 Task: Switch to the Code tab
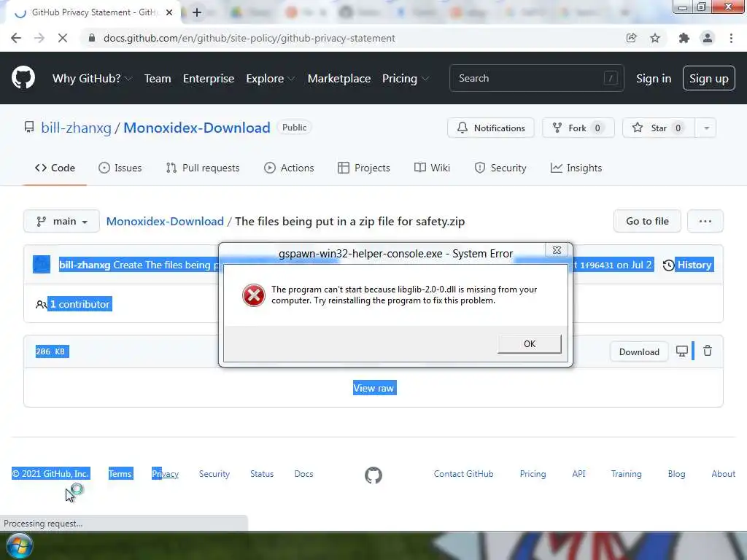pyautogui.click(x=55, y=168)
